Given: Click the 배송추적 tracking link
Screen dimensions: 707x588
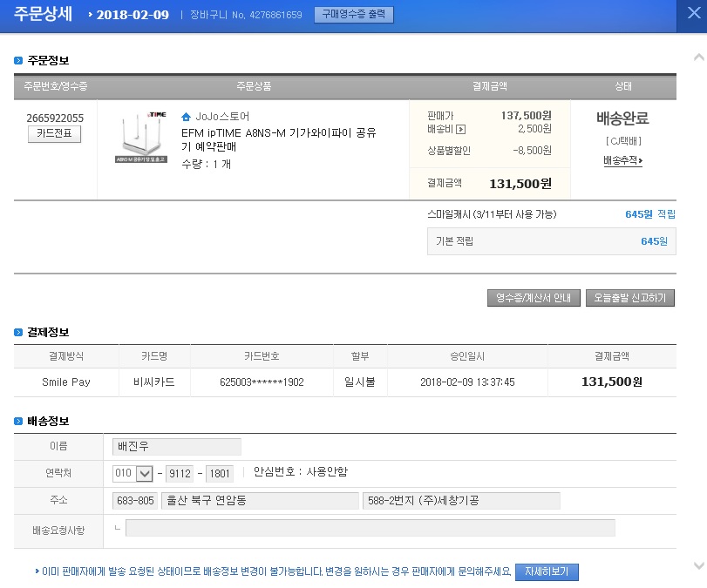Looking at the screenshot, I should point(622,160).
